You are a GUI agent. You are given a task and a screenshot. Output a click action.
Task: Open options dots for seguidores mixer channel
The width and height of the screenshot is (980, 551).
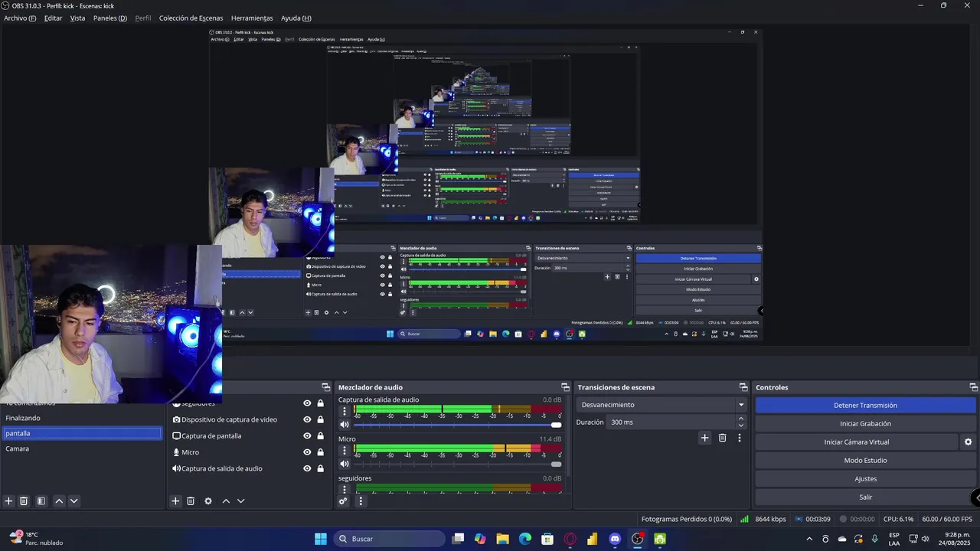345,489
